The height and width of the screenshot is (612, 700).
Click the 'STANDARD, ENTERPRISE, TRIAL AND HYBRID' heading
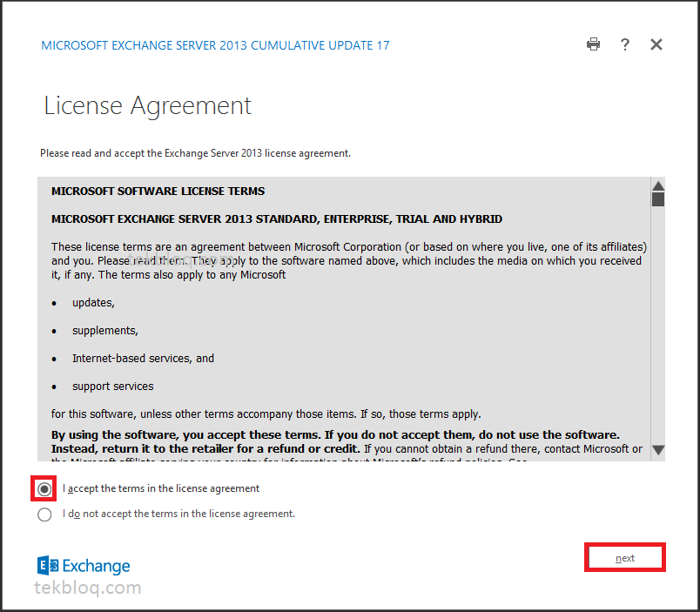[277, 219]
